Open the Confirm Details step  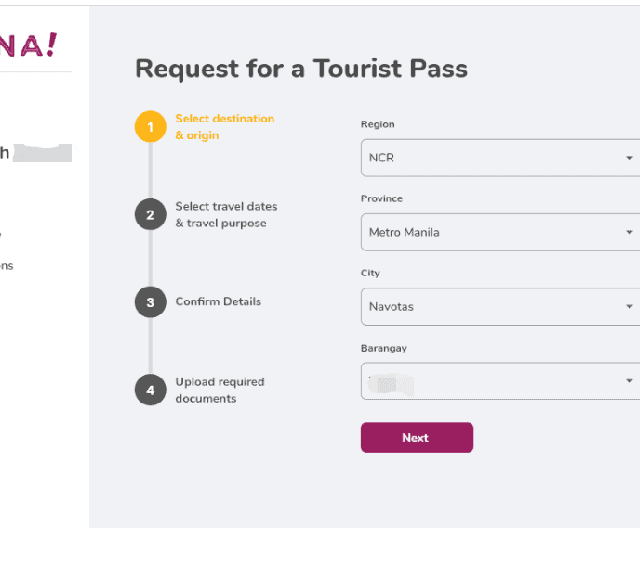[x=218, y=302]
